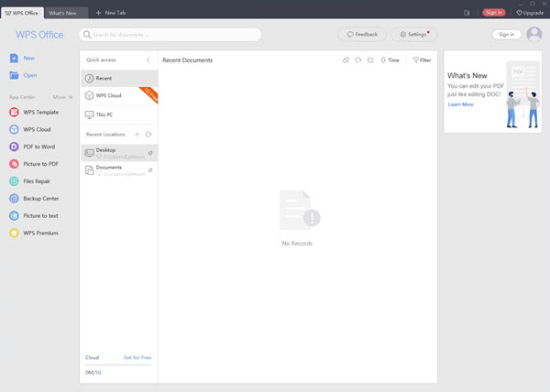Launch the PDF to Word tool
Image resolution: width=550 pixels, height=392 pixels.
[x=32, y=147]
